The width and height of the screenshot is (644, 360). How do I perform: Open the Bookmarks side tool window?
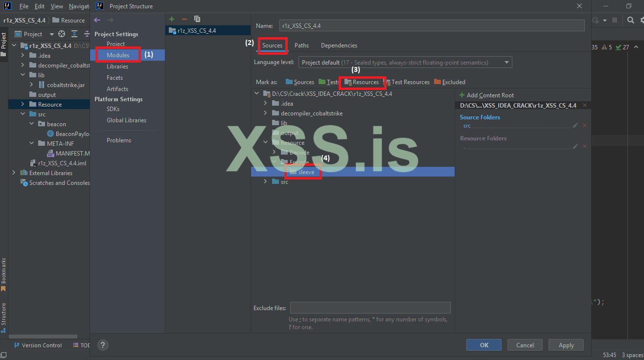coord(3,274)
